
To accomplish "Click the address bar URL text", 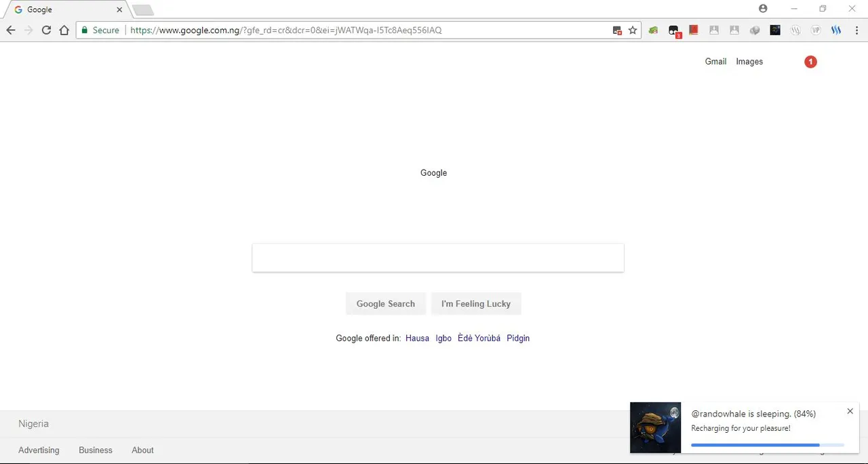I will (285, 30).
